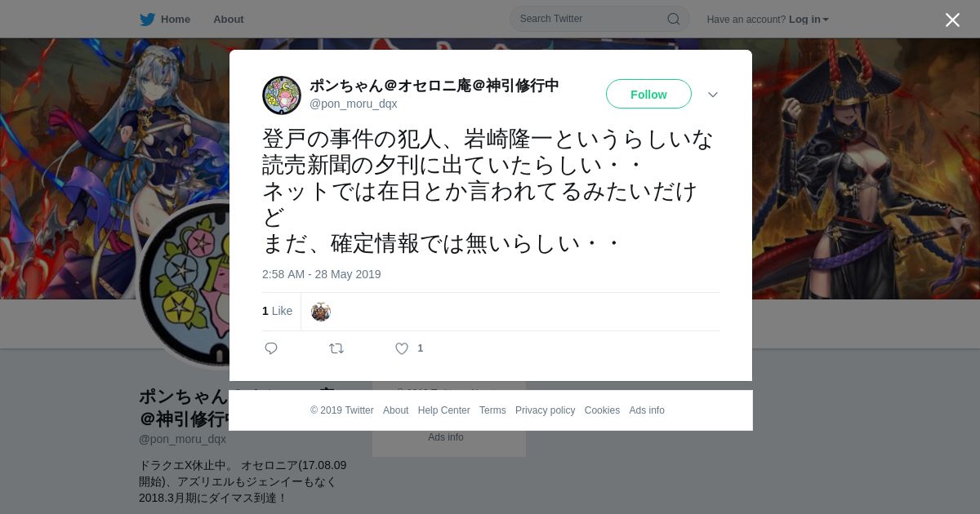Open @pon_moru_dqx handle in tweet header
980x514 pixels.
(354, 104)
